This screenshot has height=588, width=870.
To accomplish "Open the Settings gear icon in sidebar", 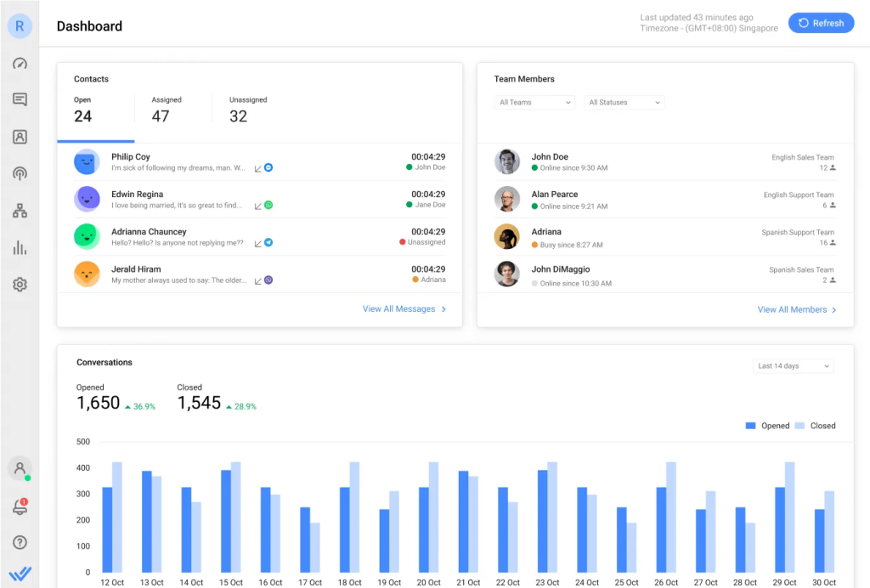I will (20, 285).
